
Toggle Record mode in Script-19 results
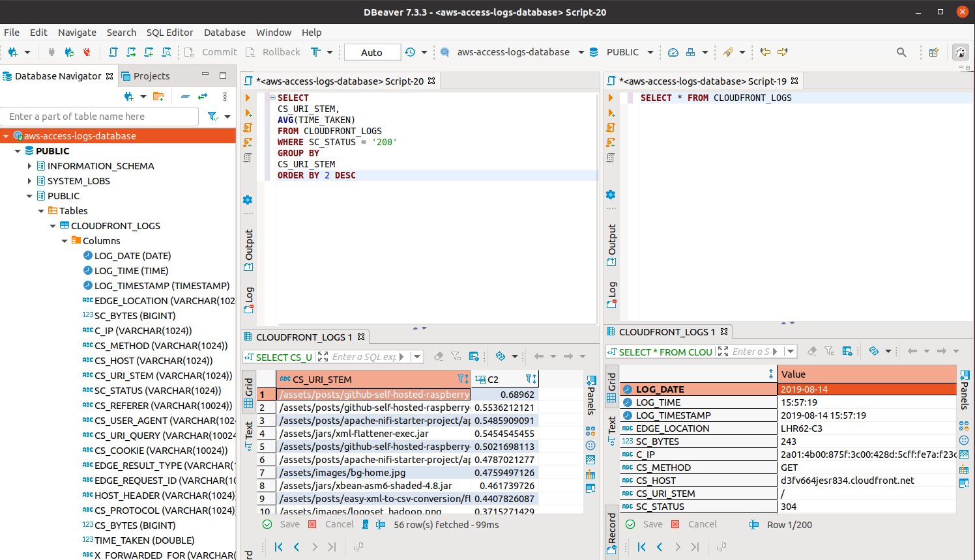(611, 533)
